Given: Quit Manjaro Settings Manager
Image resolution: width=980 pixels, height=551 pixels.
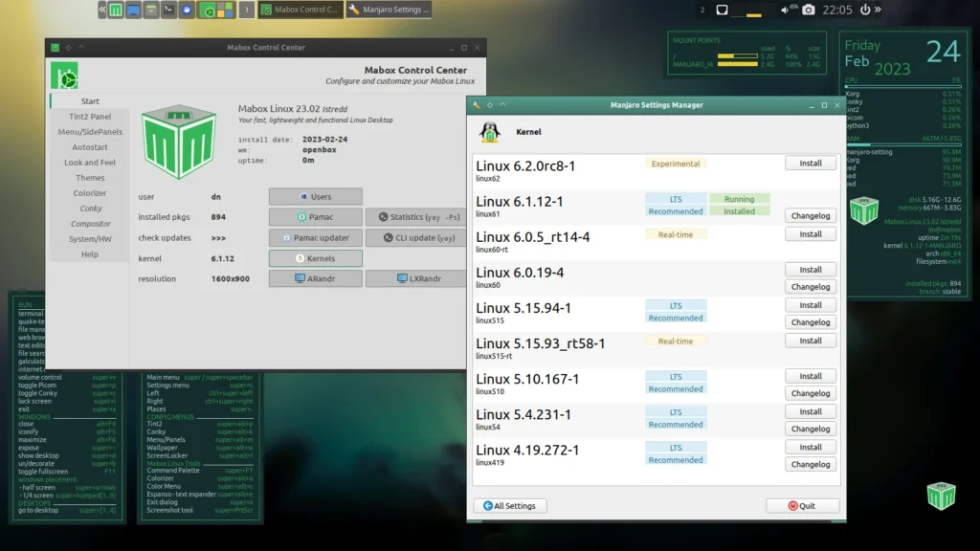Looking at the screenshot, I should click(x=803, y=506).
